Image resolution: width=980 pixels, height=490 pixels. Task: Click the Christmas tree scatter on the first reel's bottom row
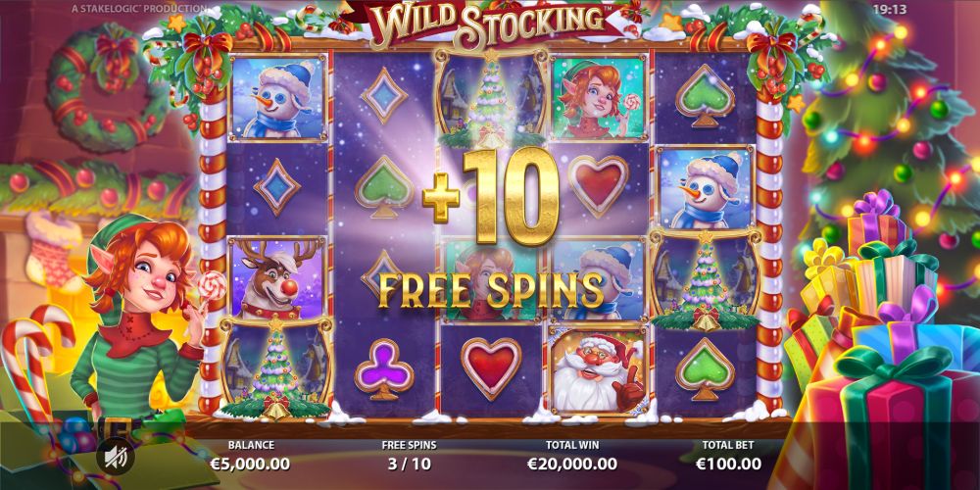(x=275, y=368)
